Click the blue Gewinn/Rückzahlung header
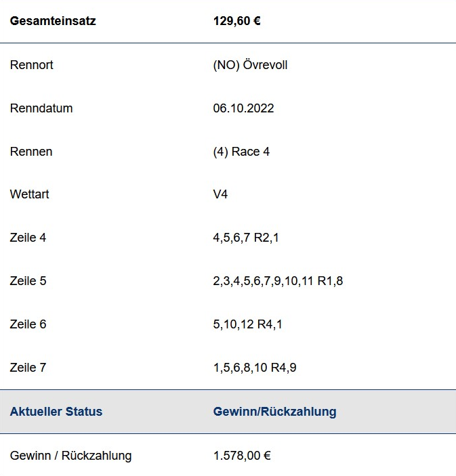 coord(275,412)
